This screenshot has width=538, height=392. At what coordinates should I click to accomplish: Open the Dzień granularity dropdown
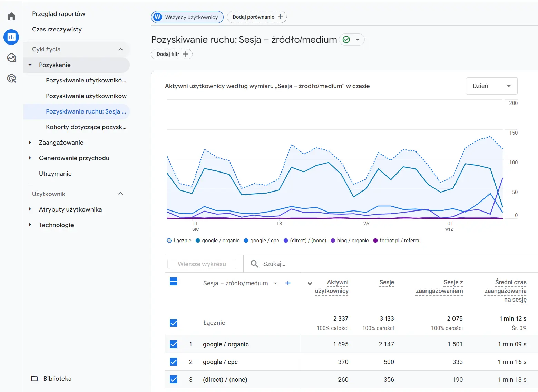pos(491,86)
